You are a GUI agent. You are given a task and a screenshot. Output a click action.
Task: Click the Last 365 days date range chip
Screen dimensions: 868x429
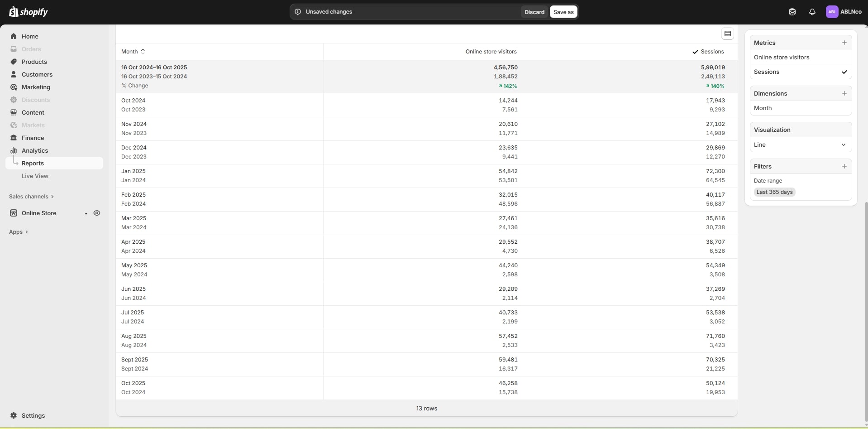[774, 192]
